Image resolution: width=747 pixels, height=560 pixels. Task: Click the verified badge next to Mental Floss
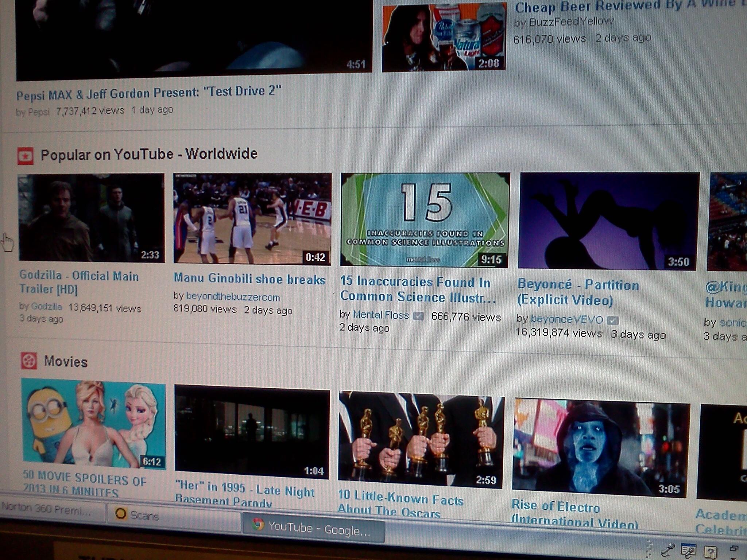pos(419,316)
